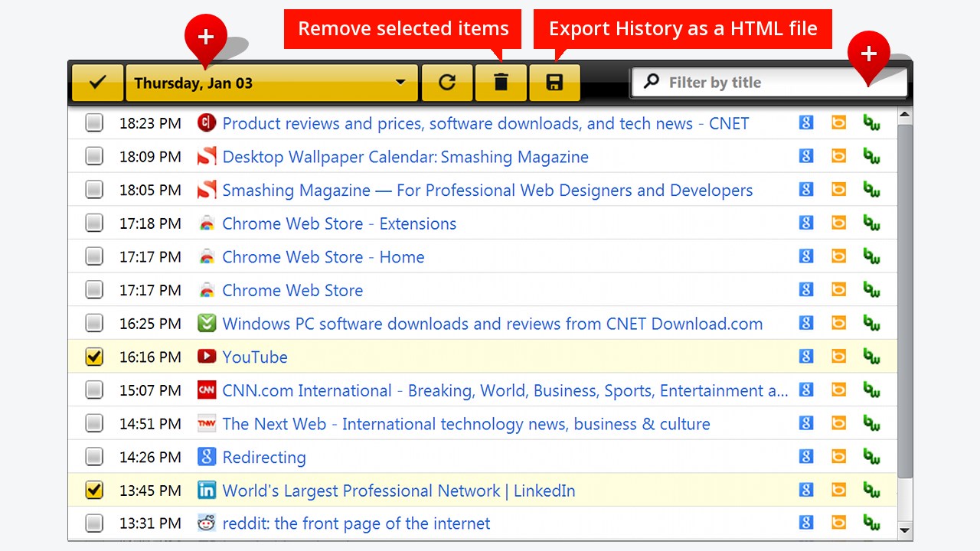This screenshot has height=551, width=980.
Task: Click the orange Bing icon in the YouTube row
Action: pos(839,356)
